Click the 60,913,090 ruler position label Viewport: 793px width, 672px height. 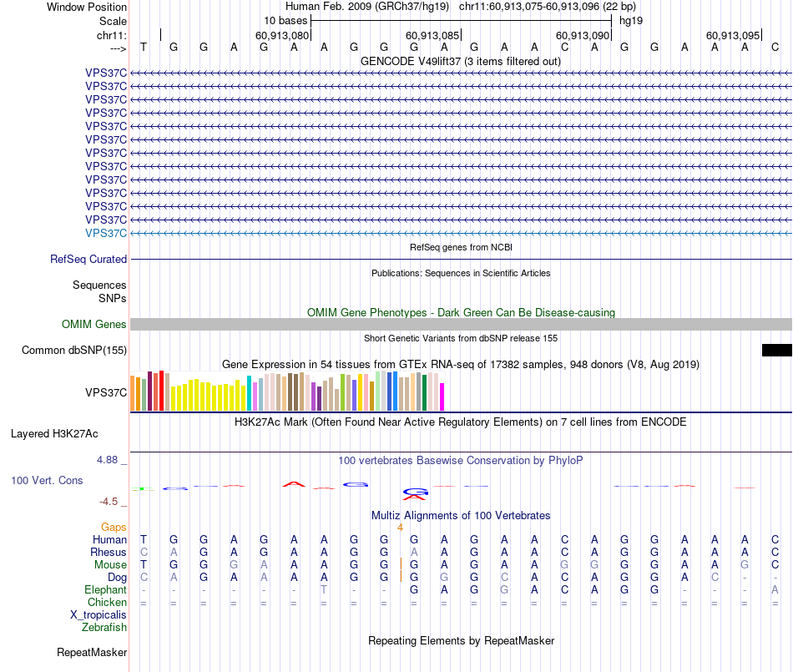tap(583, 35)
